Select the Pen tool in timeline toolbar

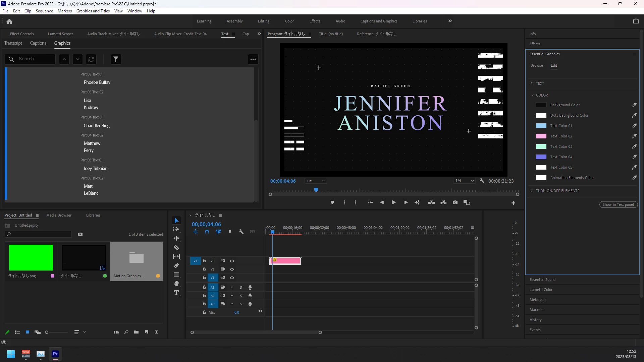point(176,266)
